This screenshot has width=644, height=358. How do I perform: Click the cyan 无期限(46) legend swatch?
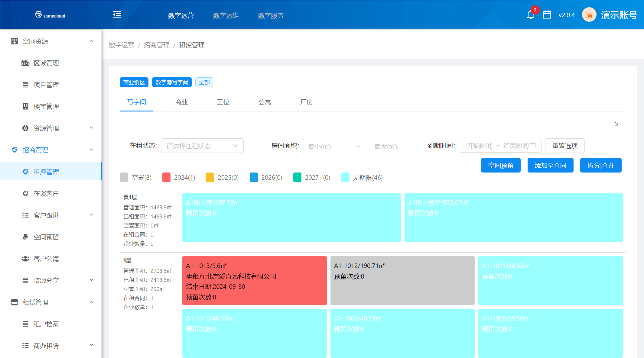345,177
